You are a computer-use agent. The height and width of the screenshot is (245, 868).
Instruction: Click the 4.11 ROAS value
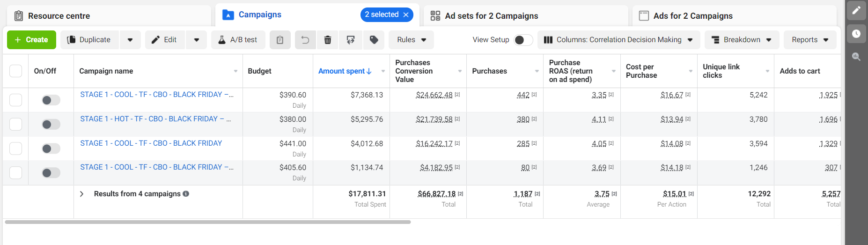click(x=599, y=119)
